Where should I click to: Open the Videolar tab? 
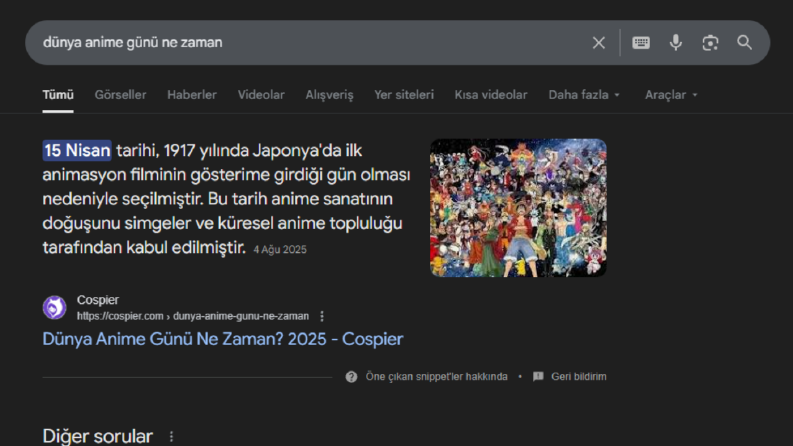point(261,95)
